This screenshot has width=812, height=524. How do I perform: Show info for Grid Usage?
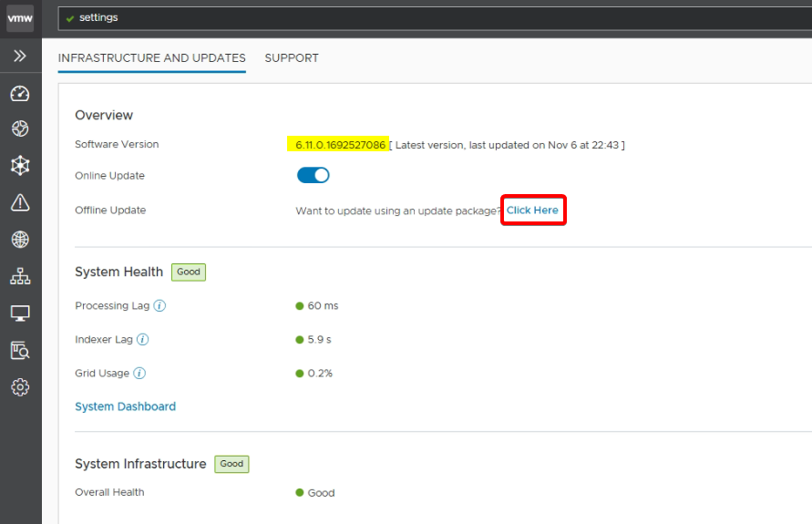[x=139, y=374]
